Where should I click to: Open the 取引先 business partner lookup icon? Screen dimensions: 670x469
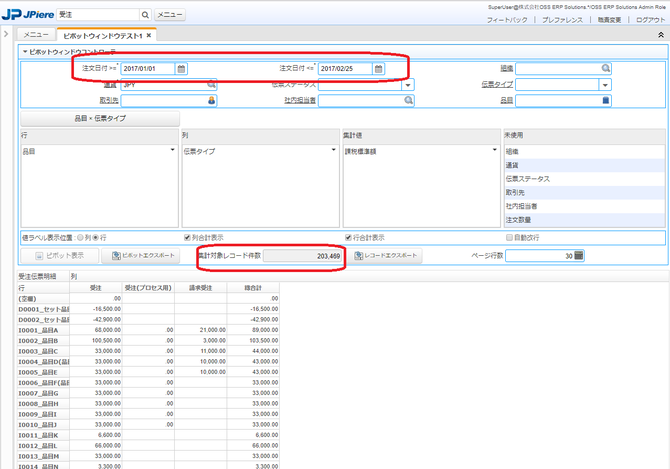[212, 100]
